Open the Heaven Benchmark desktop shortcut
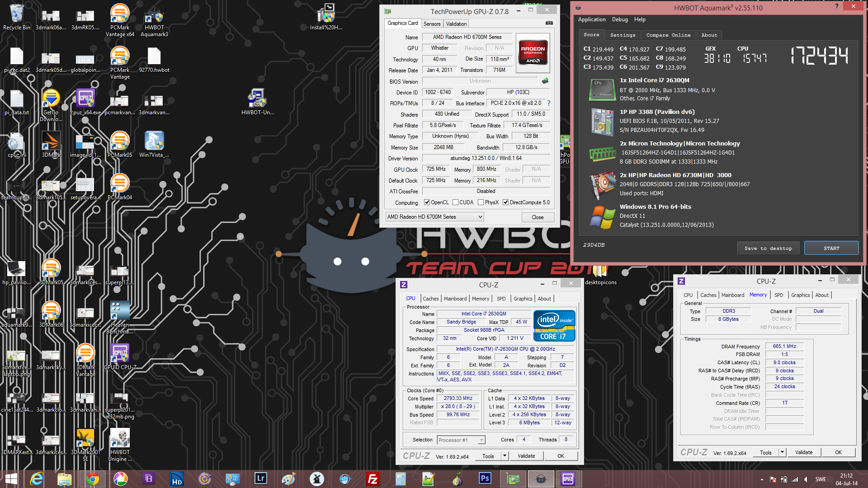Viewport: 868px width, 488px height. tap(120, 318)
